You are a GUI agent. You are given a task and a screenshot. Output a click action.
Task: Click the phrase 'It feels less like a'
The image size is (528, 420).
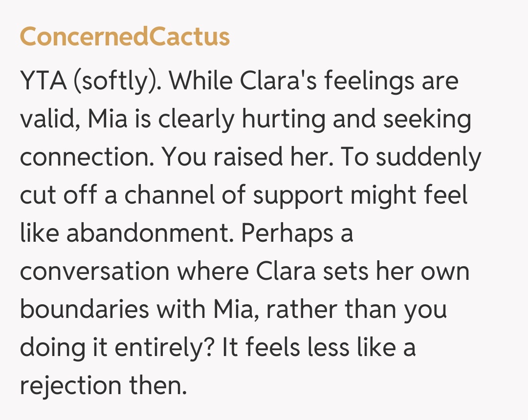[319, 347]
